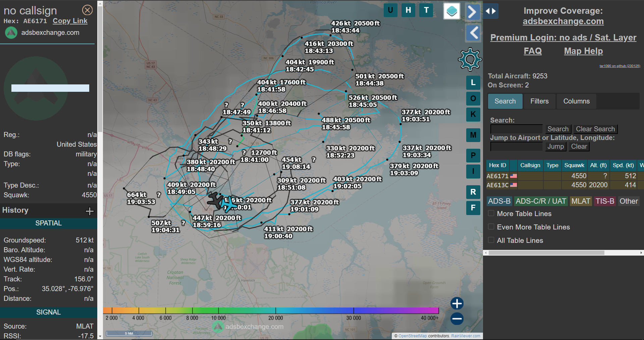Click the Search button

[558, 129]
